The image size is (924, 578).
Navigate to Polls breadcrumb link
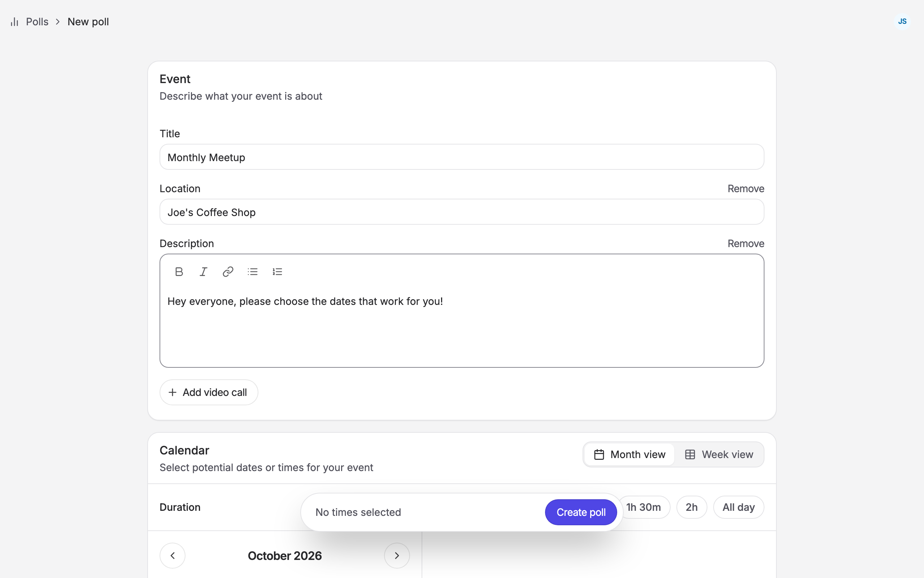[37, 22]
